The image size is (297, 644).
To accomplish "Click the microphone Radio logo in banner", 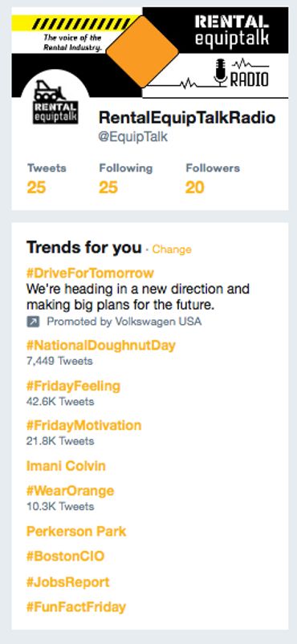I will tap(241, 74).
